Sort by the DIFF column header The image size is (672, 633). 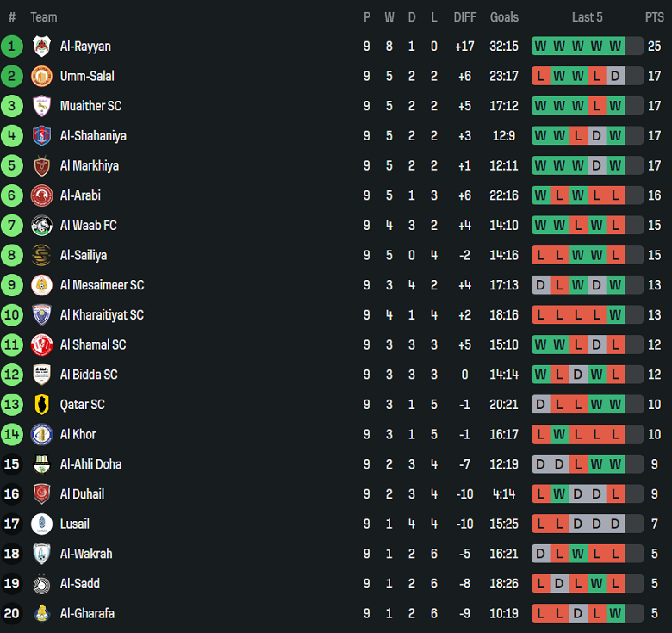[x=465, y=17]
